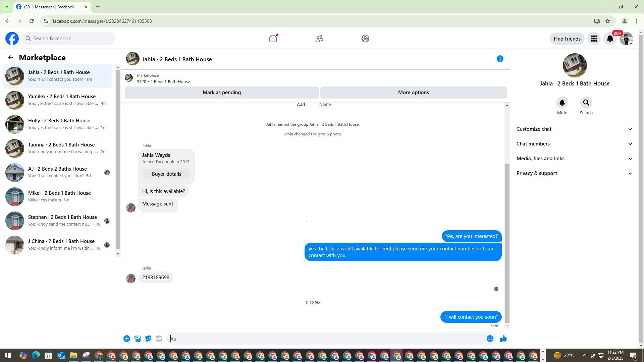The width and height of the screenshot is (644, 362).
Task: View Buyer details for Jahla Wayda
Action: 166,174
